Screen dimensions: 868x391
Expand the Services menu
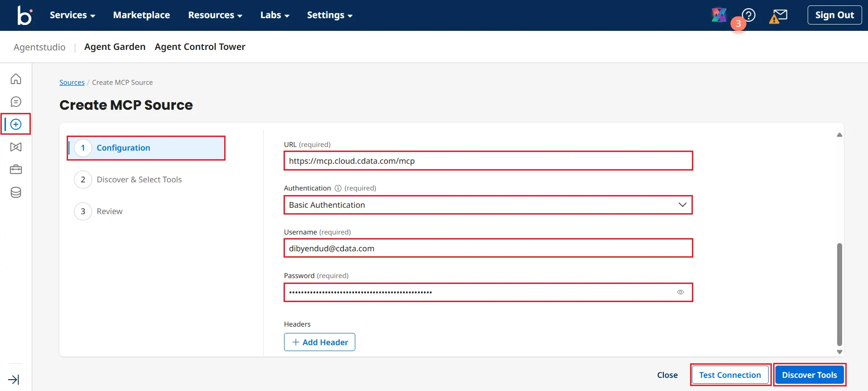tap(72, 15)
